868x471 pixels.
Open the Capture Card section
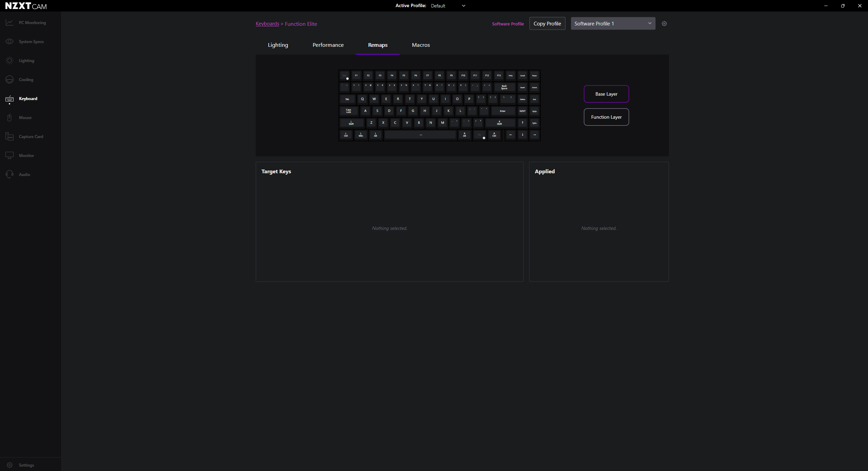point(25,136)
